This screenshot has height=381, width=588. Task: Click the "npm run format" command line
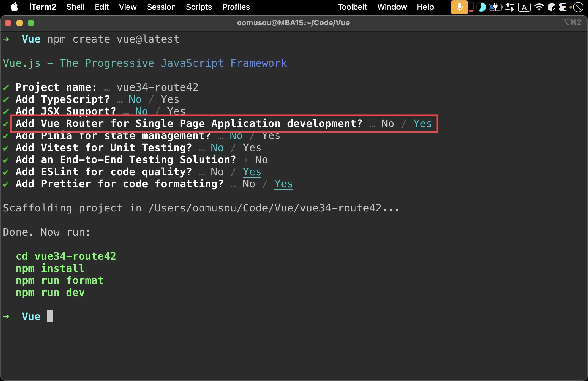[x=59, y=280]
